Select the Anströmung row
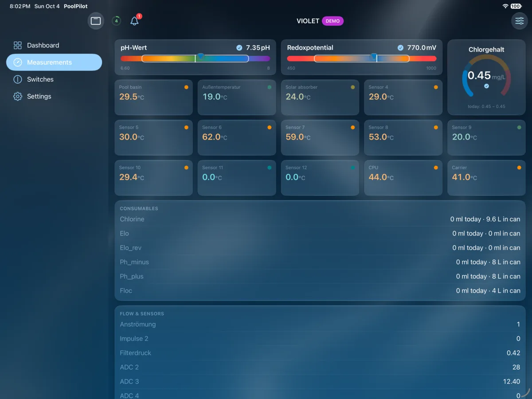This screenshot has width=532, height=399. pyautogui.click(x=320, y=324)
